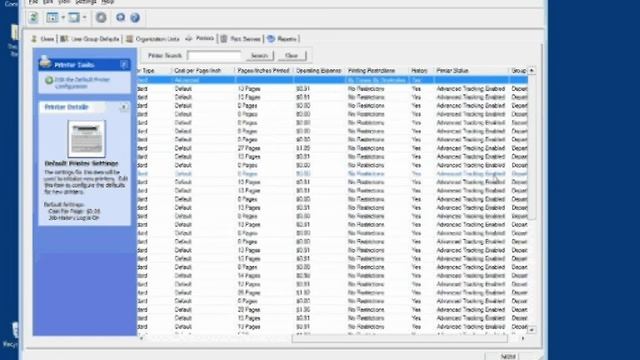Sort by History column header

pyautogui.click(x=420, y=71)
